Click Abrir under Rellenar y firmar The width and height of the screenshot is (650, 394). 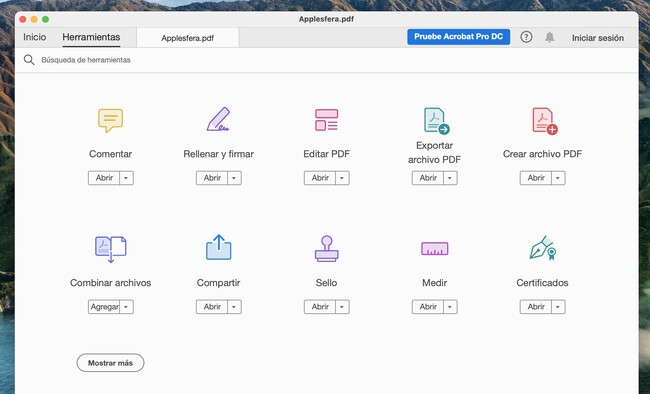click(x=212, y=178)
